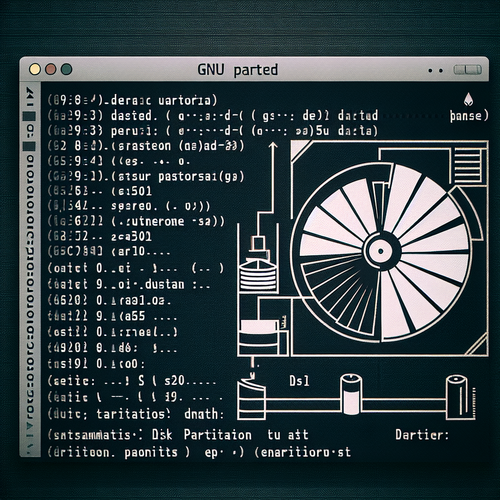Click the "Dsl" label in the pipeline diagram
Image resolution: width=500 pixels, height=500 pixels.
(x=299, y=381)
